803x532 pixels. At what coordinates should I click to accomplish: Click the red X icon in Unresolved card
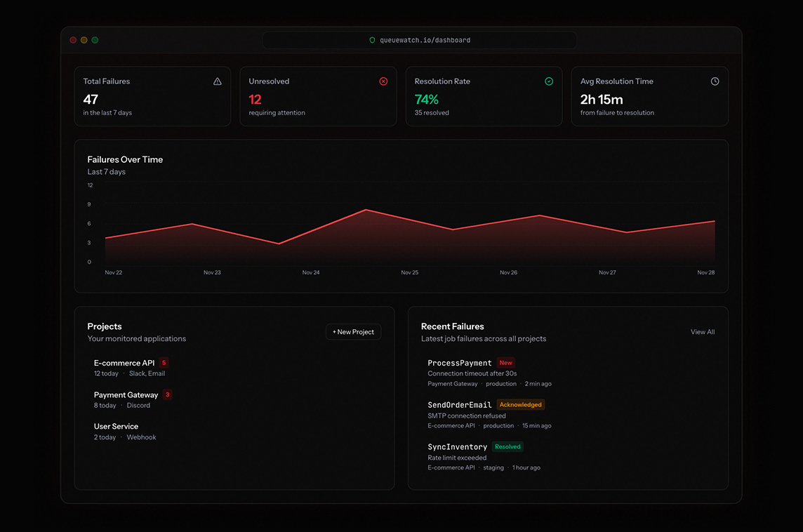coord(383,81)
